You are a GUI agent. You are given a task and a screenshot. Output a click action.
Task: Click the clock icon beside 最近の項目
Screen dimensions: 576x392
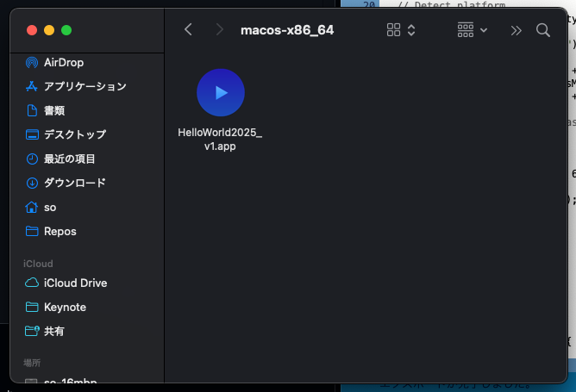32,159
